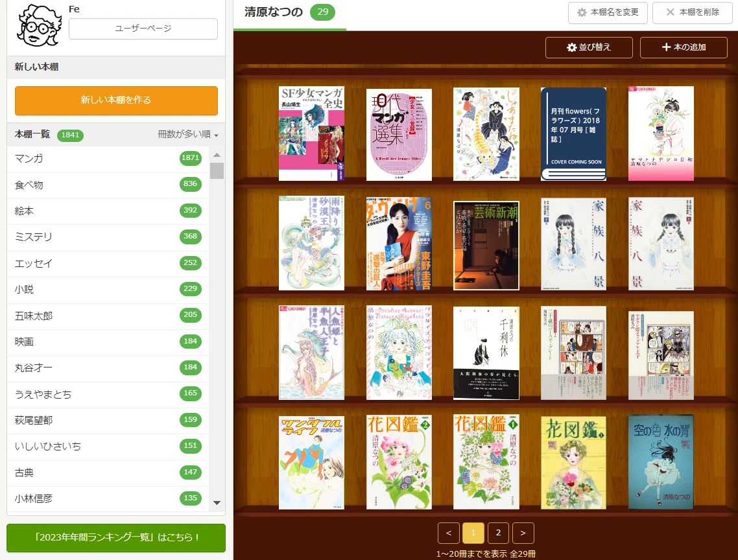The height and width of the screenshot is (560, 738).
Task: Select the 小説 shelf row
Action: (x=108, y=290)
